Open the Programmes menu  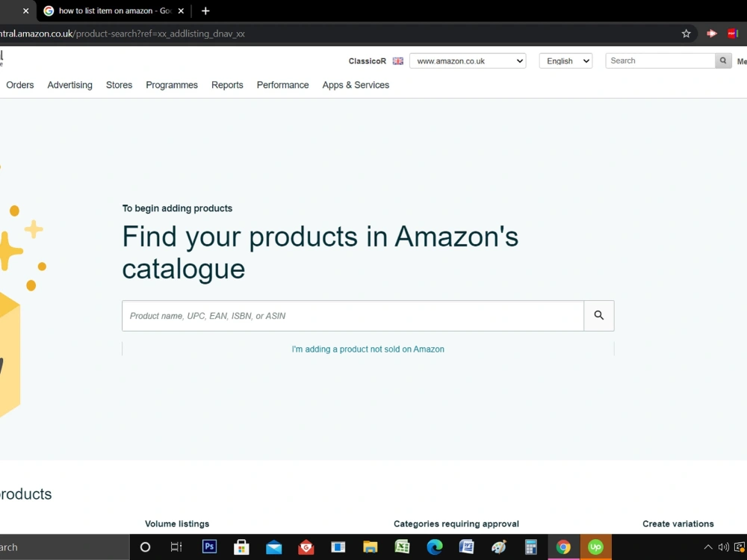click(172, 85)
